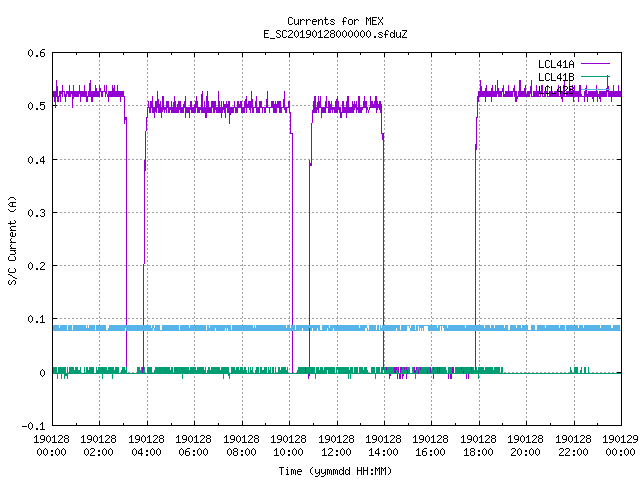Click the green LCL41B legend line sample
This screenshot has height=480, width=640.
point(595,77)
